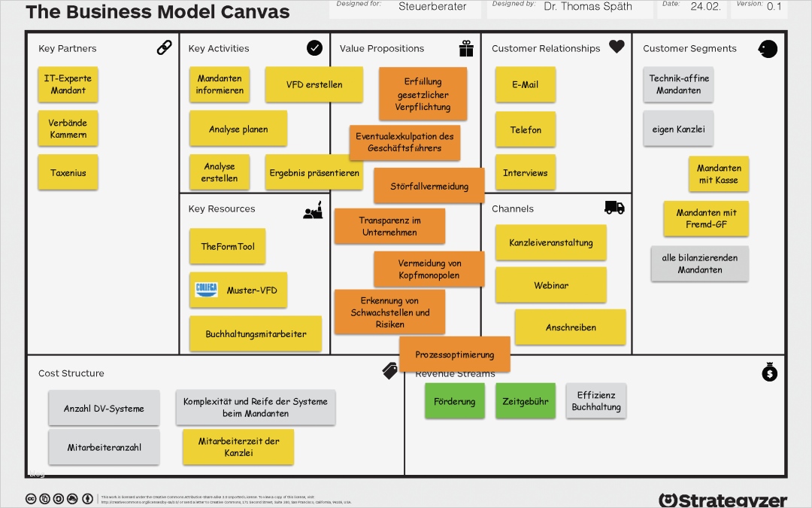Select the Webinar sticky note

[551, 284]
